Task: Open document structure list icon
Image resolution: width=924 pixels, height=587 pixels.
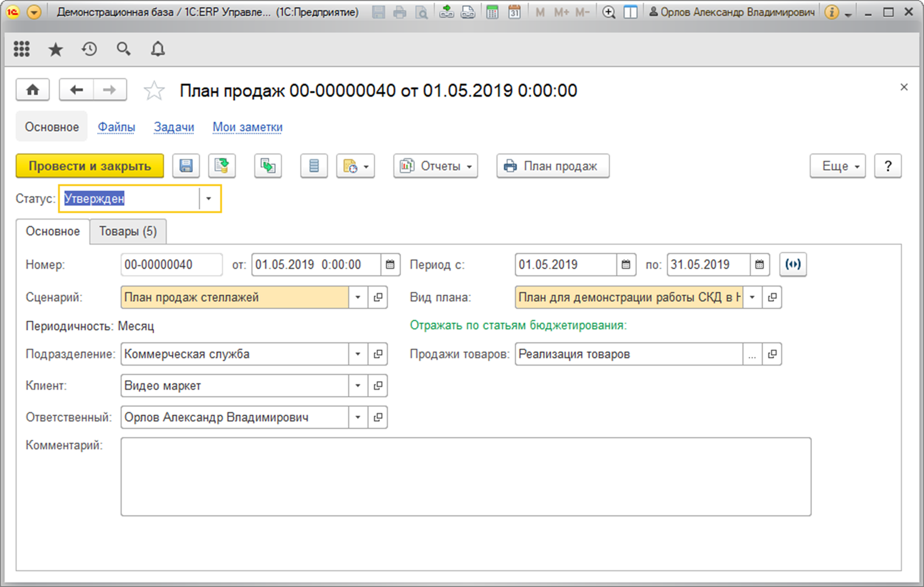Action: tap(314, 166)
